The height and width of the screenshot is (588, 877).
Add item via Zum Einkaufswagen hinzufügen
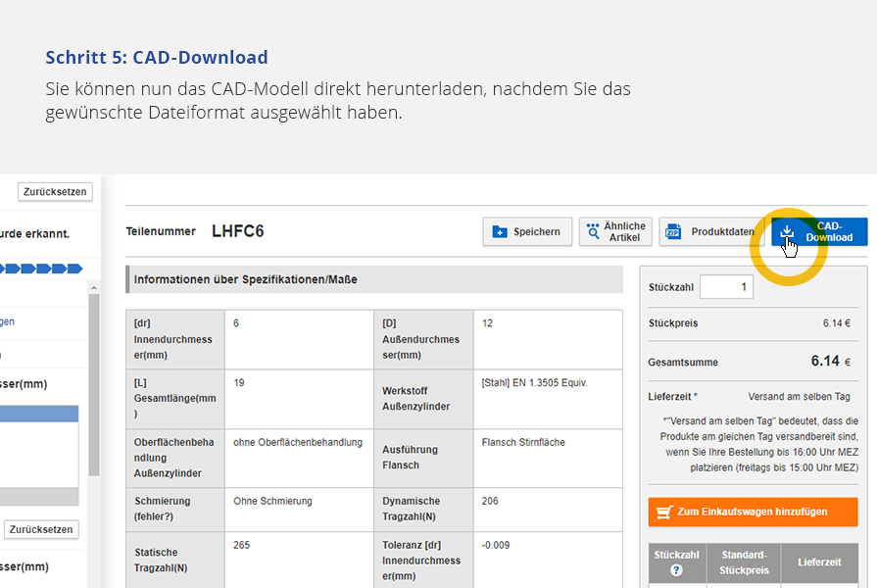[752, 512]
